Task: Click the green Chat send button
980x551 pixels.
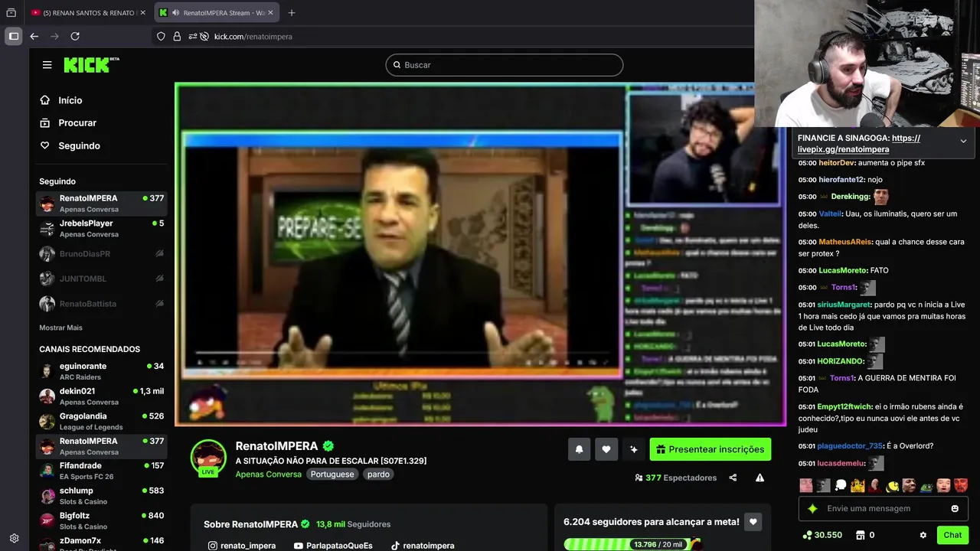Action: click(x=952, y=535)
